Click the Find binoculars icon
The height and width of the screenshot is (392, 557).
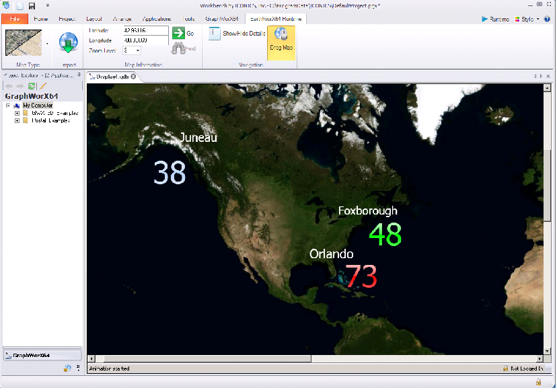point(179,48)
